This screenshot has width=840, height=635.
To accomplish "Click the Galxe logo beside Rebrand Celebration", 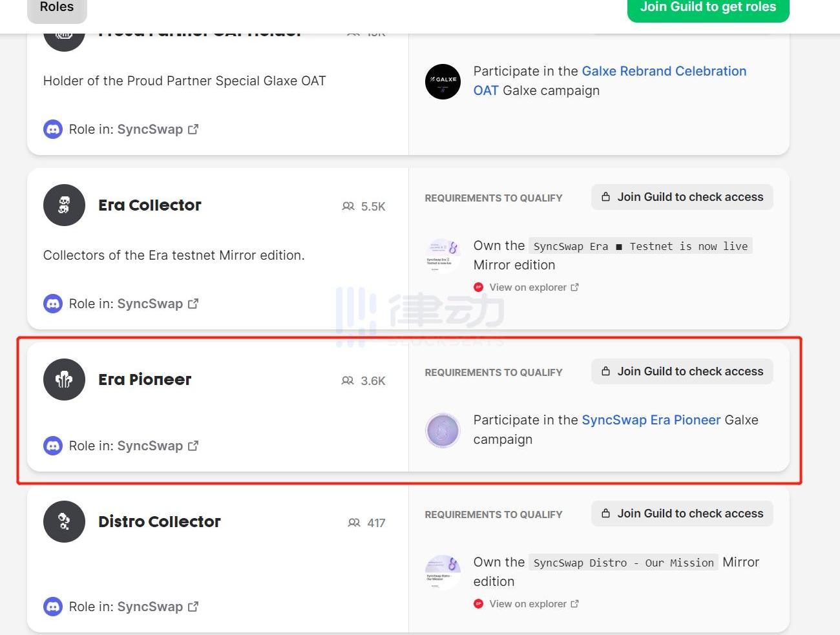I will coord(443,81).
